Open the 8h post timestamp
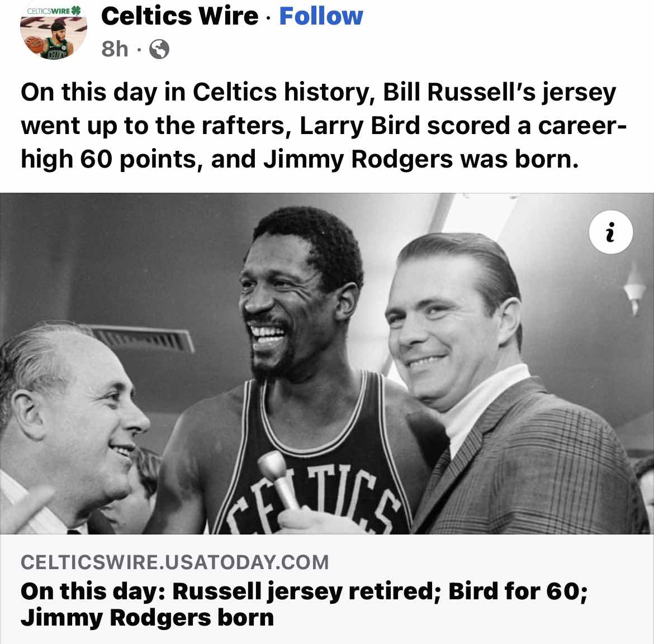 pos(114,49)
